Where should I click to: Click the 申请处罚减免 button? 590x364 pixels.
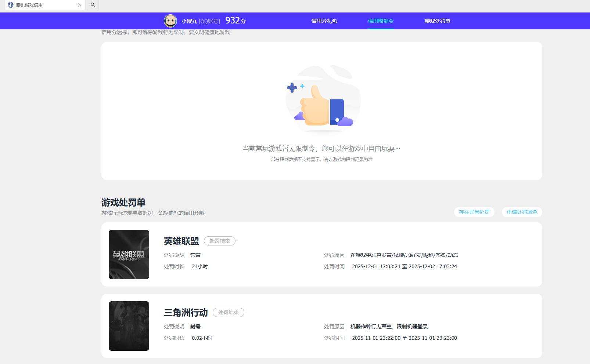[x=522, y=212]
